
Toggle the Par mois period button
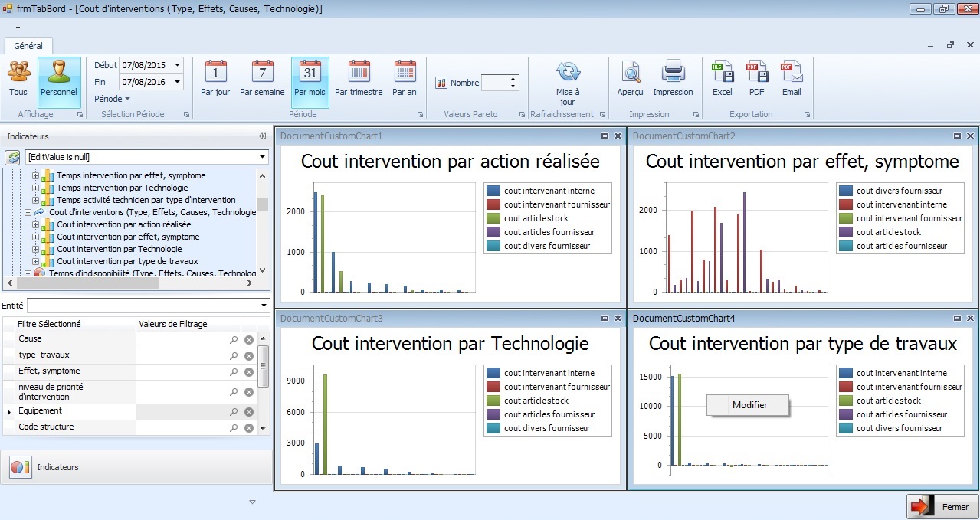310,79
